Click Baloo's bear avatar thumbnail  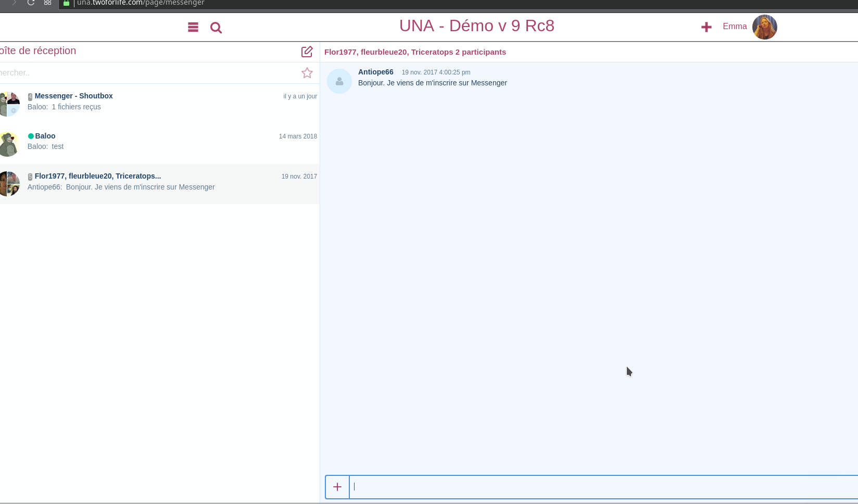9,144
